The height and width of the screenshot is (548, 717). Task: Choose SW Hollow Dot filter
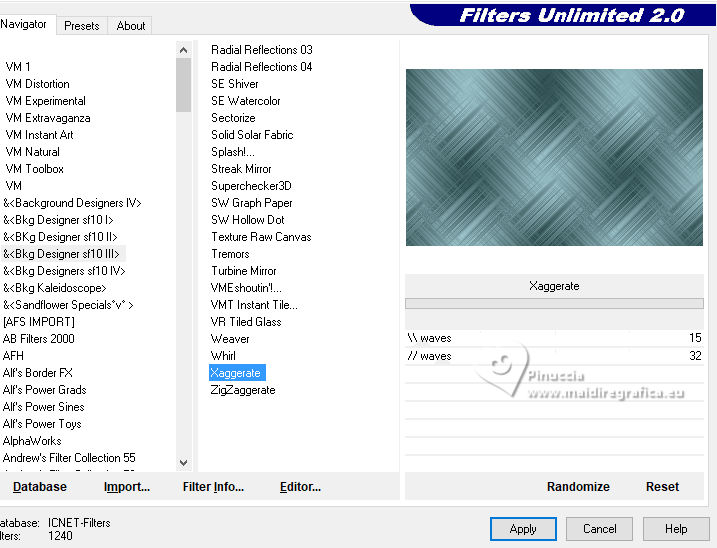(248, 220)
